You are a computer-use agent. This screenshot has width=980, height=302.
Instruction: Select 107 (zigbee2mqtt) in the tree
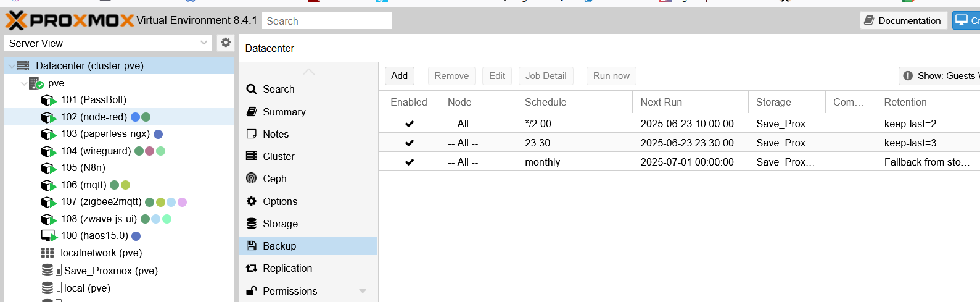click(x=120, y=202)
